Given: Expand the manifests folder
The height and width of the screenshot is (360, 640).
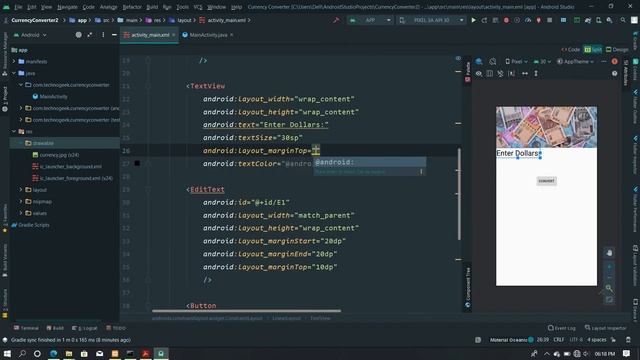Looking at the screenshot, I should pyautogui.click(x=14, y=62).
